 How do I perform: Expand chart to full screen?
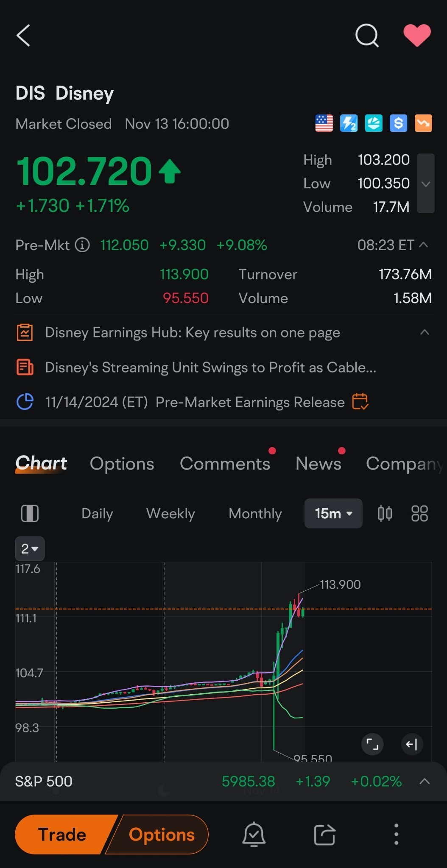372,744
